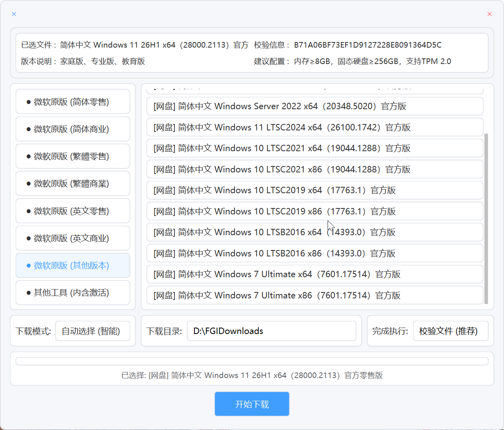This screenshot has height=430, width=504.
Task: Click the 已选择 status line text
Action: [252, 375]
